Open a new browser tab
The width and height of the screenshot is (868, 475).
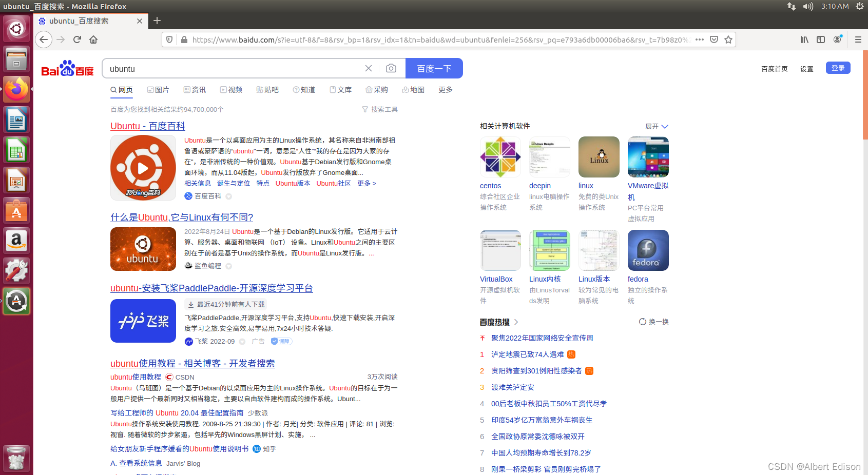tap(157, 21)
